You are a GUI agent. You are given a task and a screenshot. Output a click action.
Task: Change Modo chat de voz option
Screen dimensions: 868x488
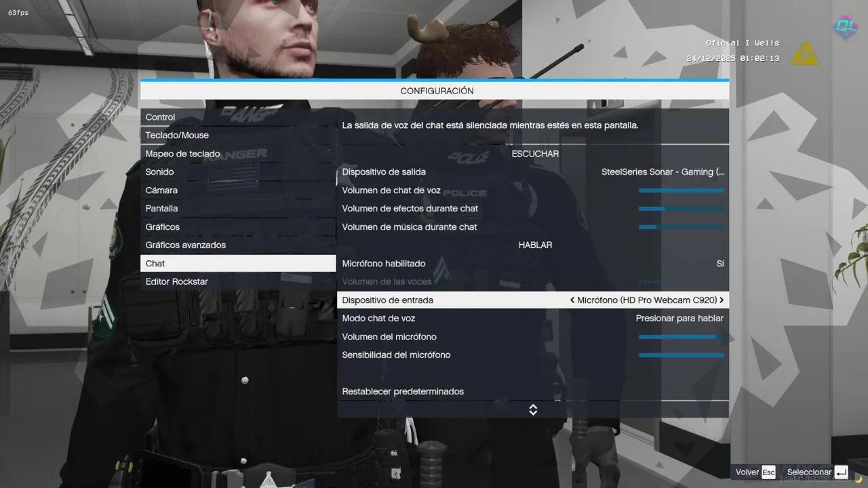click(x=533, y=319)
